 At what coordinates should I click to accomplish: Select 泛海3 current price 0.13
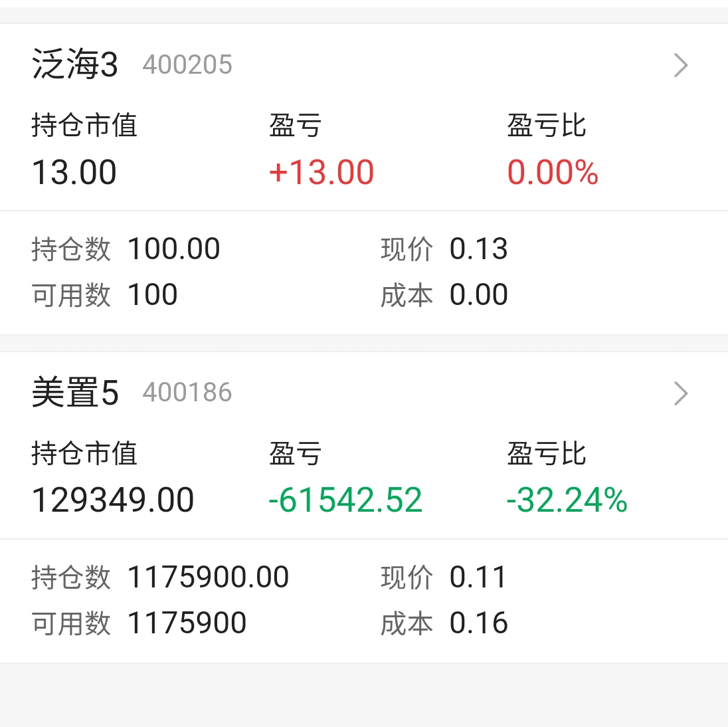point(479,249)
